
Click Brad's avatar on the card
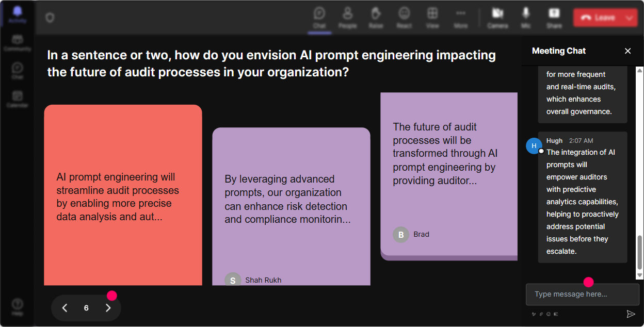click(x=401, y=235)
